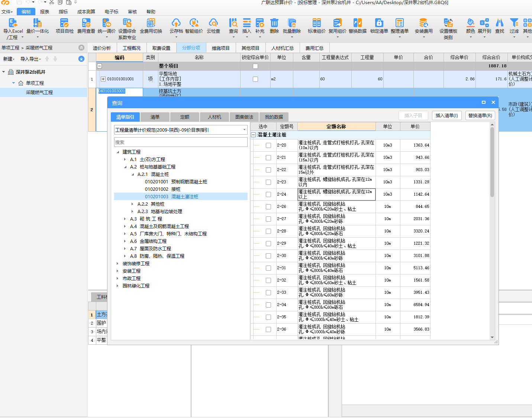Click the 新建 dropdown button
The image size is (532, 418).
(x=9, y=59)
